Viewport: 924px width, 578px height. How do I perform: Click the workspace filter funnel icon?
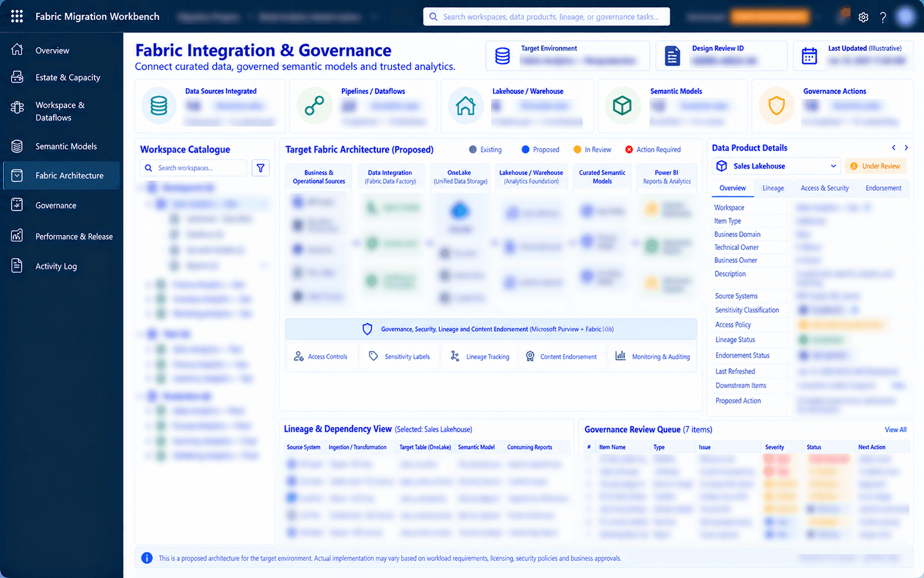(260, 168)
